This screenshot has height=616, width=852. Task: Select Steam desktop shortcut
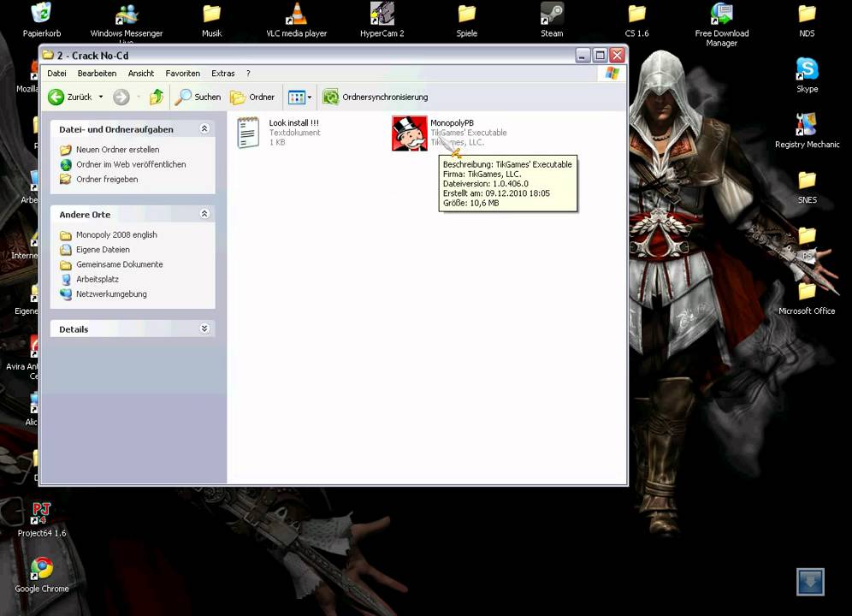click(x=552, y=20)
